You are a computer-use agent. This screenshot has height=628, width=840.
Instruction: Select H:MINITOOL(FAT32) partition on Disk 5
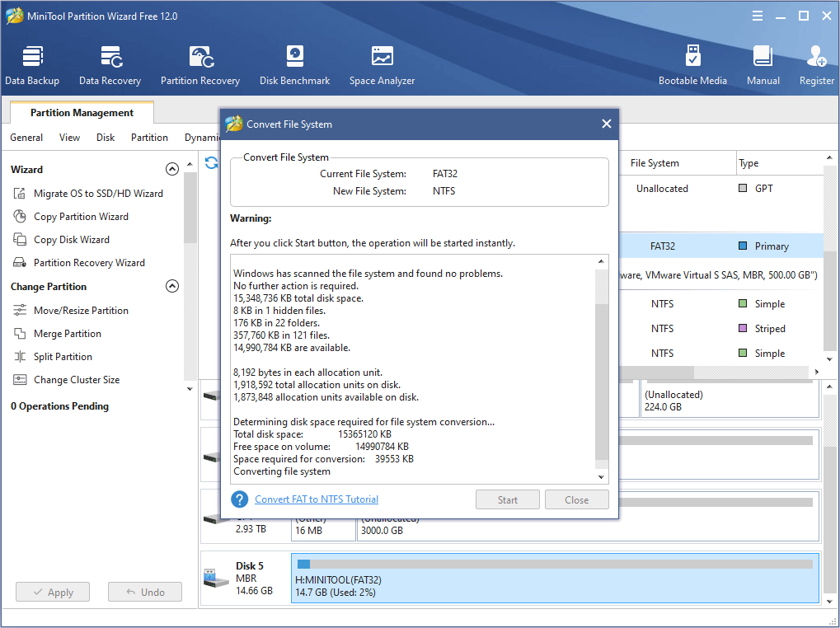point(555,579)
